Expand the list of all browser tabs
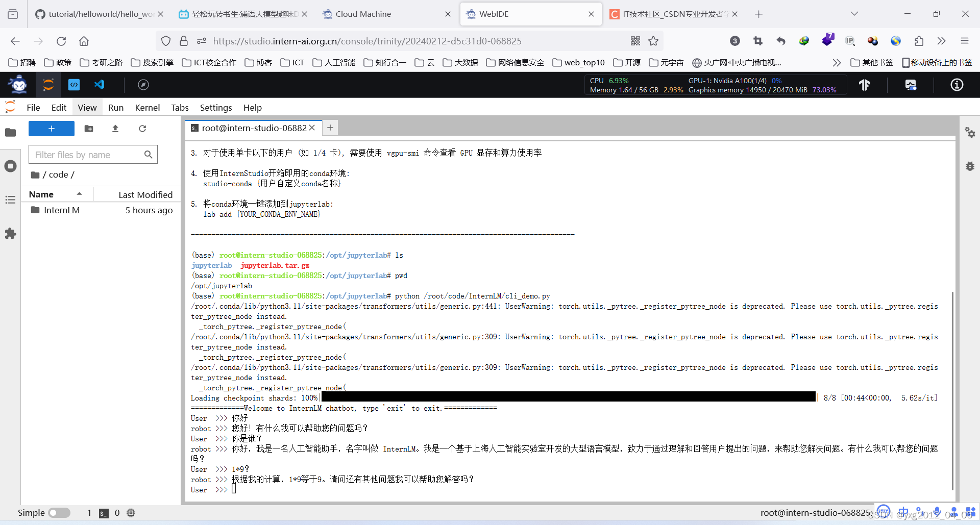Image resolution: width=980 pixels, height=525 pixels. click(854, 14)
